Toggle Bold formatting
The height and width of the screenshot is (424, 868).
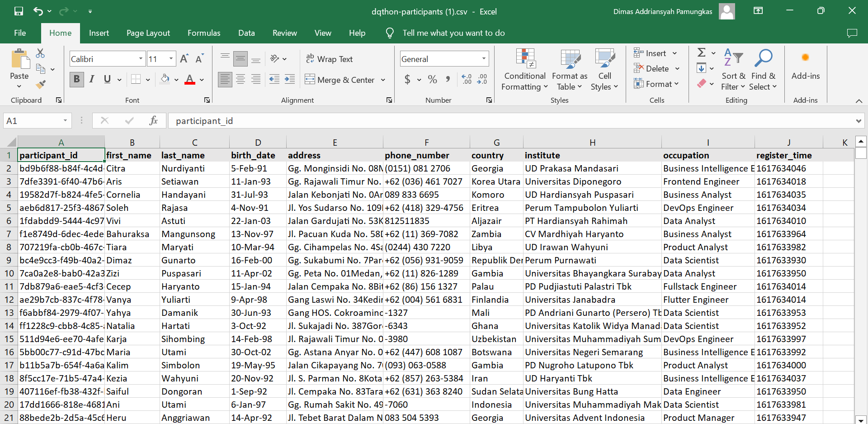point(76,80)
